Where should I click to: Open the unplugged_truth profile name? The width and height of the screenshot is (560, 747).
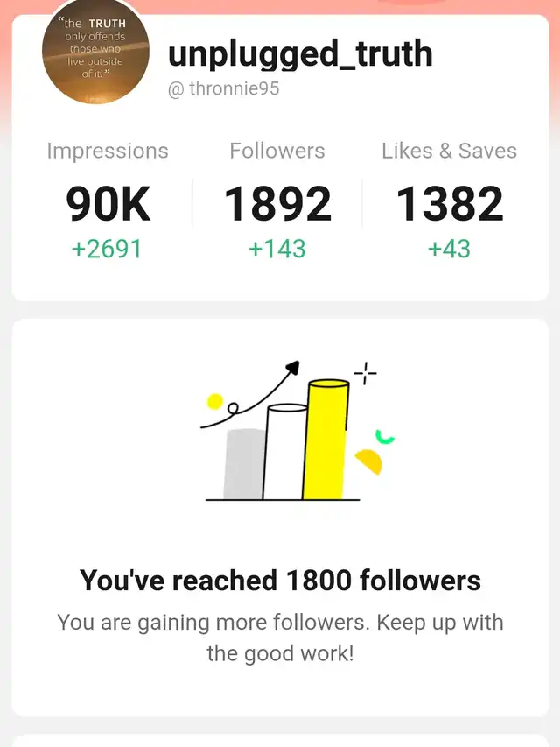click(x=300, y=54)
